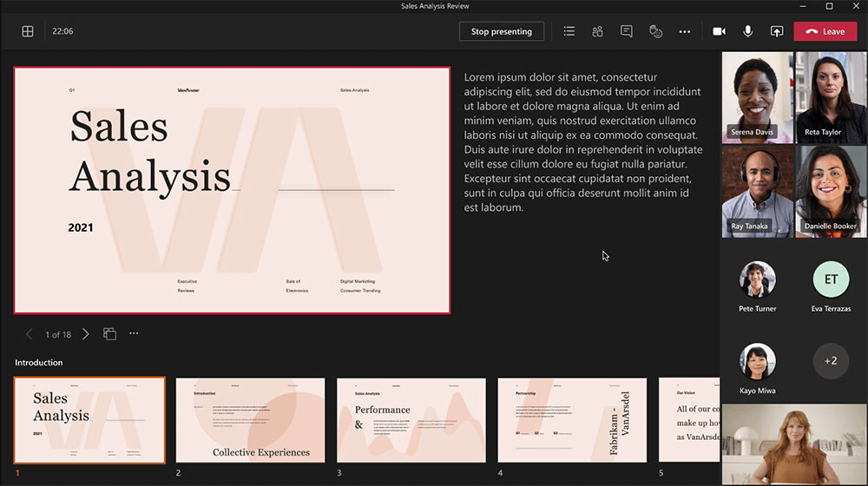Go to the previous slide arrow
The height and width of the screenshot is (486, 868).
pyautogui.click(x=30, y=334)
